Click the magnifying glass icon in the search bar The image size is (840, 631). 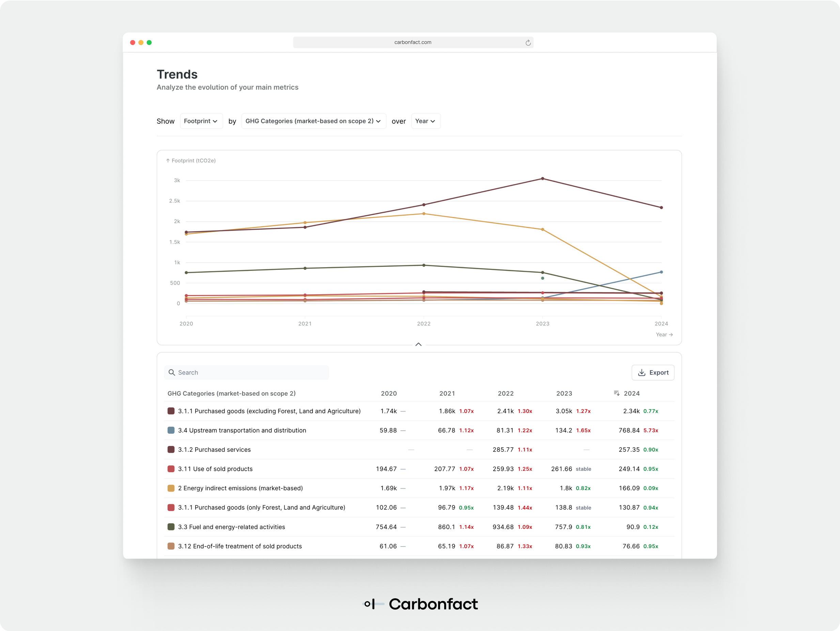pos(171,372)
